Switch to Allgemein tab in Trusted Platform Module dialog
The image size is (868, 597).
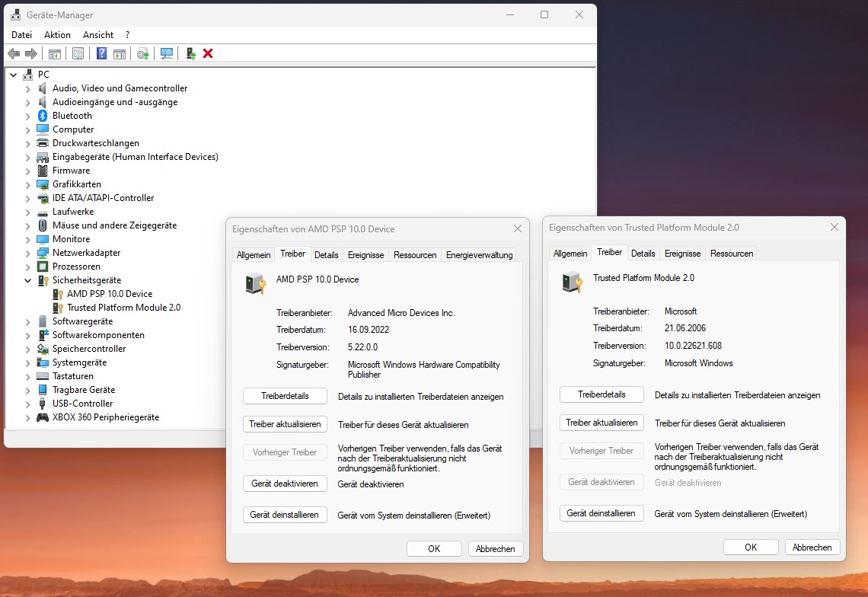[570, 253]
